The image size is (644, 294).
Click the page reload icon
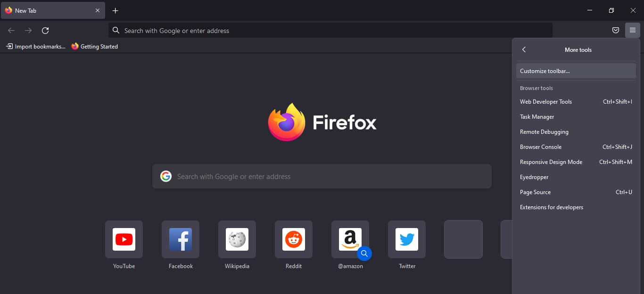click(x=45, y=30)
